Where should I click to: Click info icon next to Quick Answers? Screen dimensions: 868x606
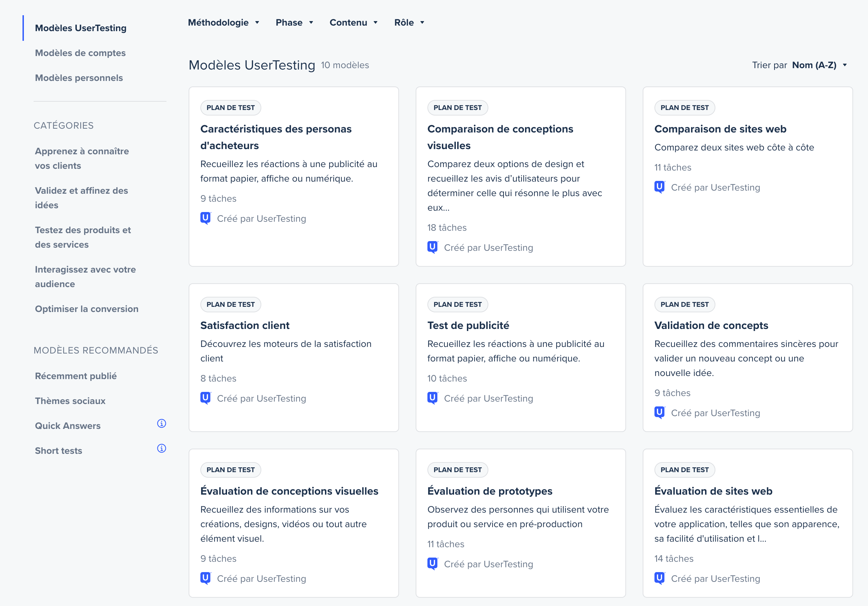161,423
